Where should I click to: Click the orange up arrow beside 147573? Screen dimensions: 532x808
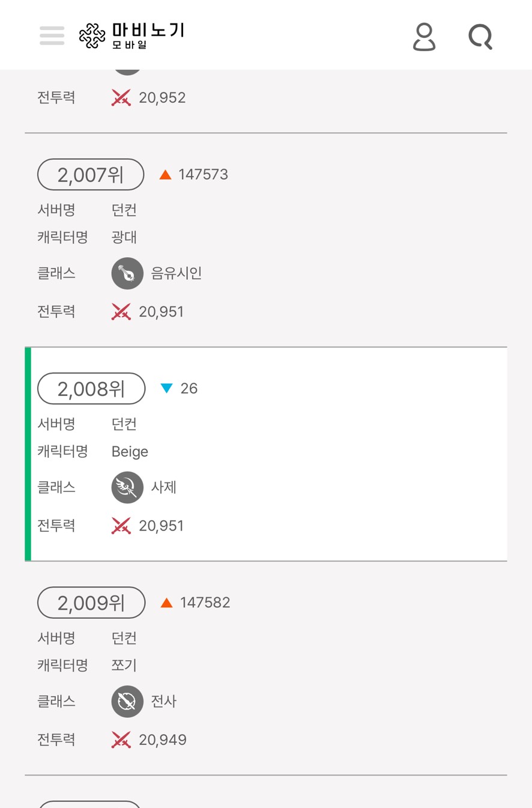point(166,175)
